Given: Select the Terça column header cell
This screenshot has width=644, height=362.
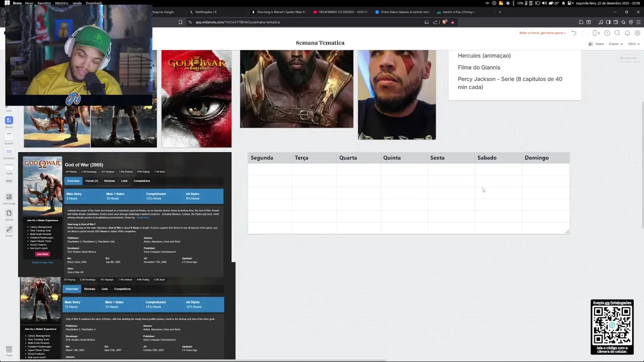Looking at the screenshot, I should pos(314,158).
